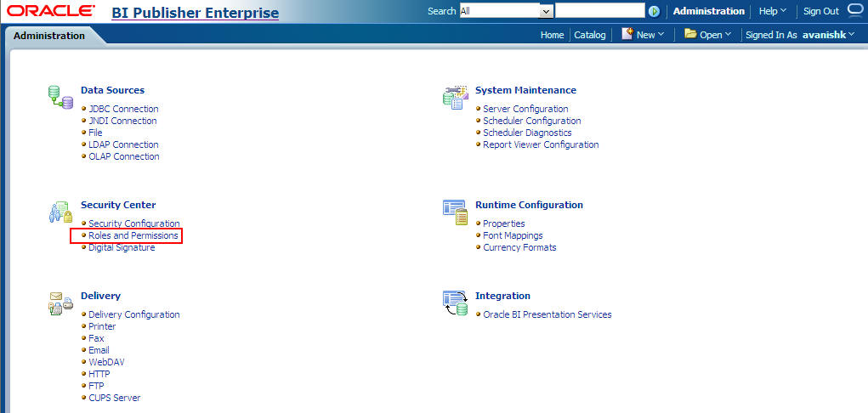The image size is (868, 413).
Task: Open Currency Formats
Action: click(x=519, y=247)
